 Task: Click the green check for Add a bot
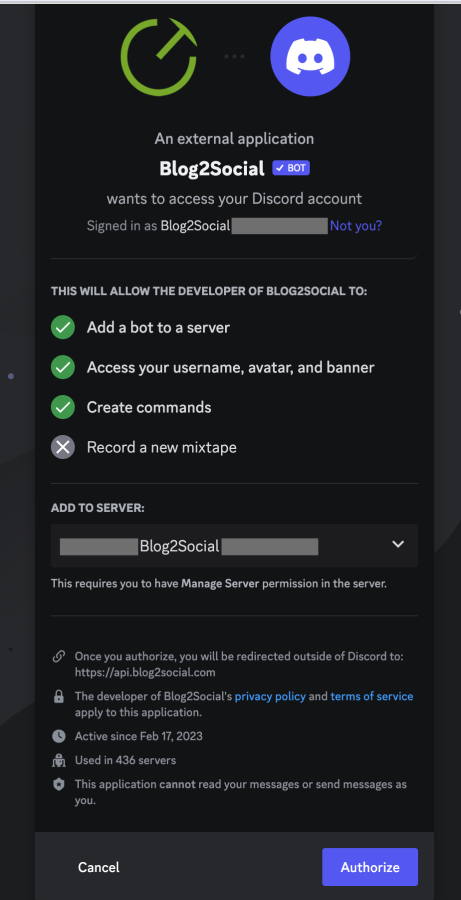(x=63, y=328)
